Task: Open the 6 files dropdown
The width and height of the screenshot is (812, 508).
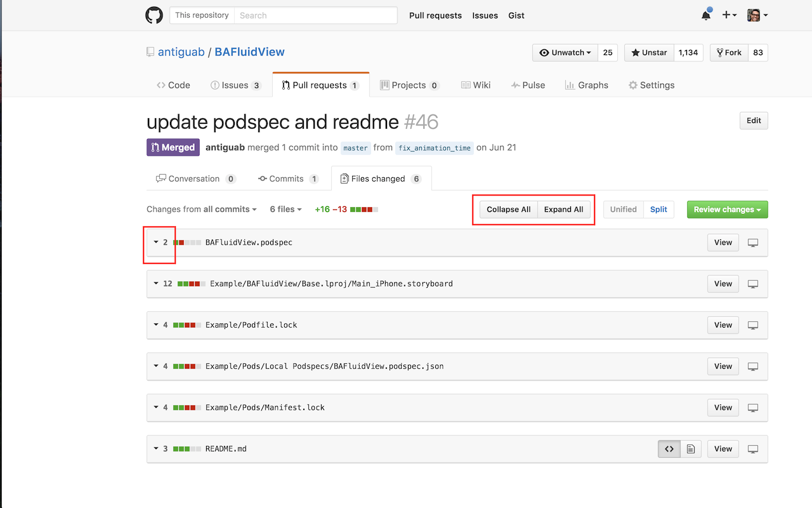Action: [286, 209]
